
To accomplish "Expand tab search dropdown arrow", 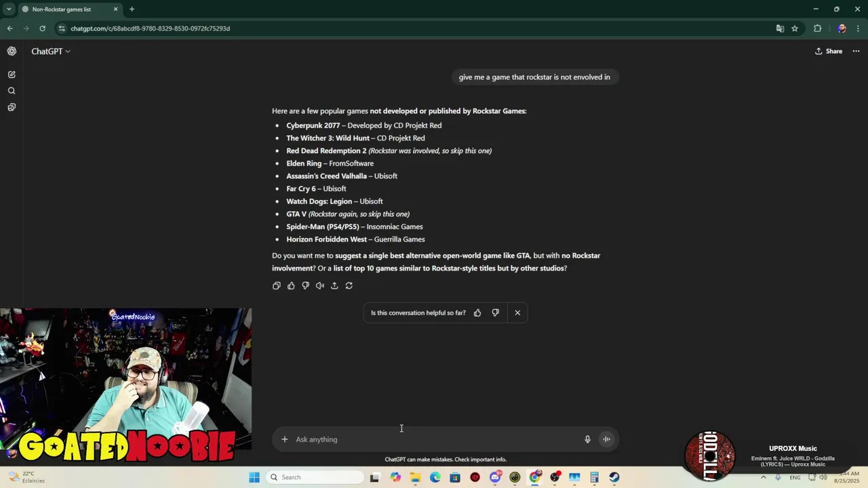I will point(9,9).
